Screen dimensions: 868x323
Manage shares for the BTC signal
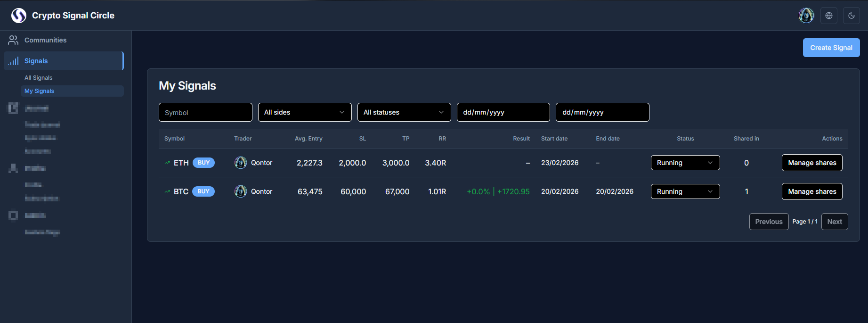pos(812,191)
